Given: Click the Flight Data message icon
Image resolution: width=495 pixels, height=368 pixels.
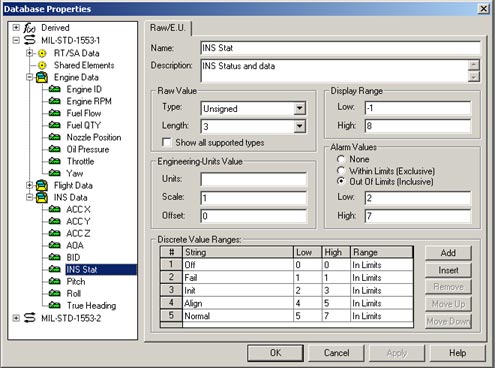Looking at the screenshot, I should point(42,185).
